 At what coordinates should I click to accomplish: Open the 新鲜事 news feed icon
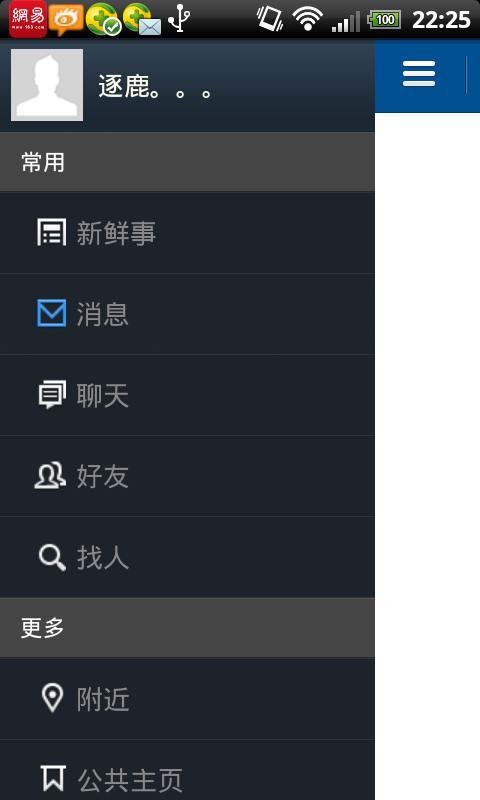52,232
